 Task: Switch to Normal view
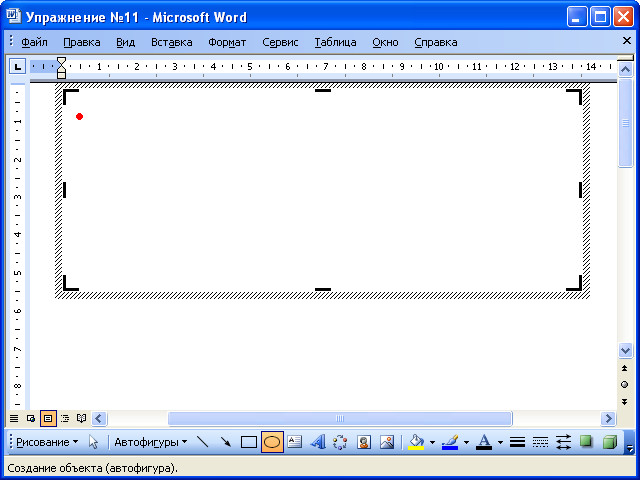14,418
